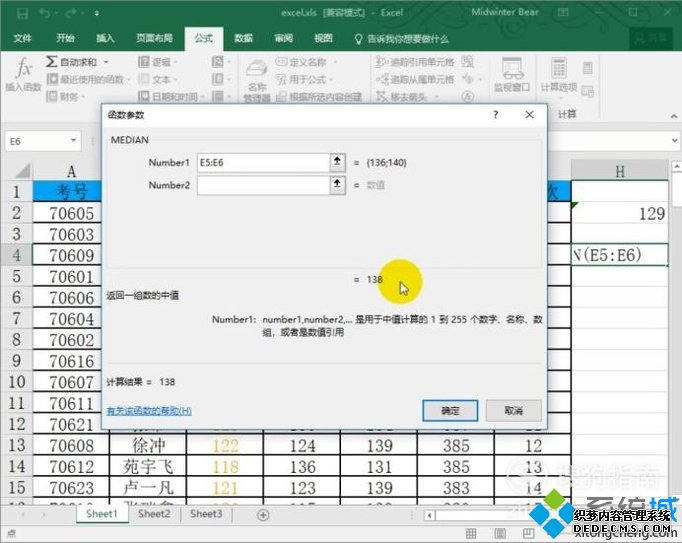
Task: Click the Number2 input field
Action: pos(264,185)
